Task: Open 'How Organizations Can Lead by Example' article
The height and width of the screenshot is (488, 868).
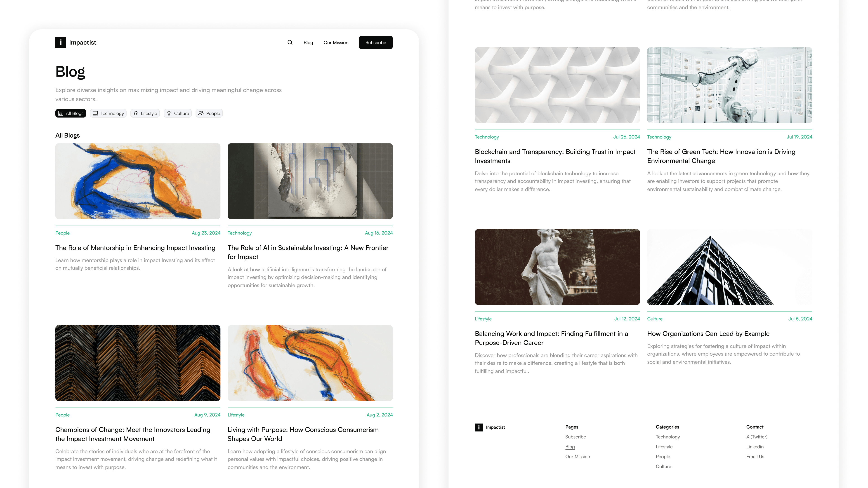Action: (x=708, y=334)
